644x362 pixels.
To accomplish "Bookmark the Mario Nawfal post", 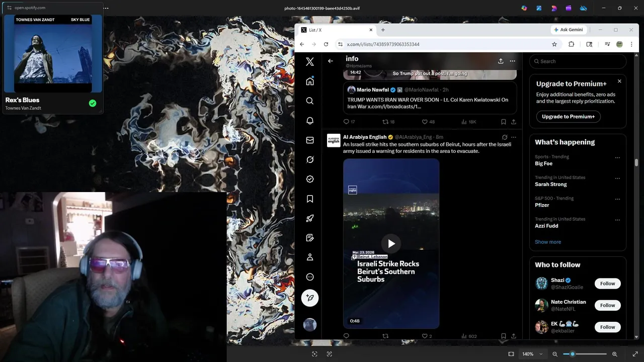I will [503, 122].
